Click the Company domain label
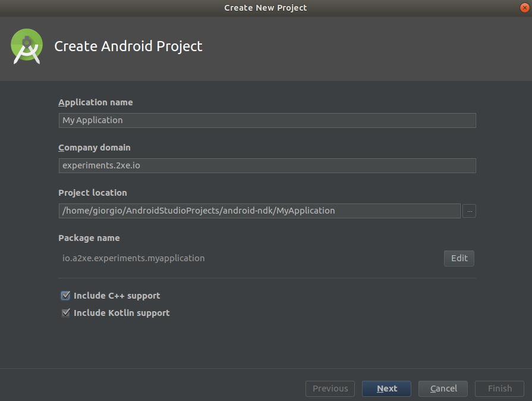The width and height of the screenshot is (532, 401). 95,148
